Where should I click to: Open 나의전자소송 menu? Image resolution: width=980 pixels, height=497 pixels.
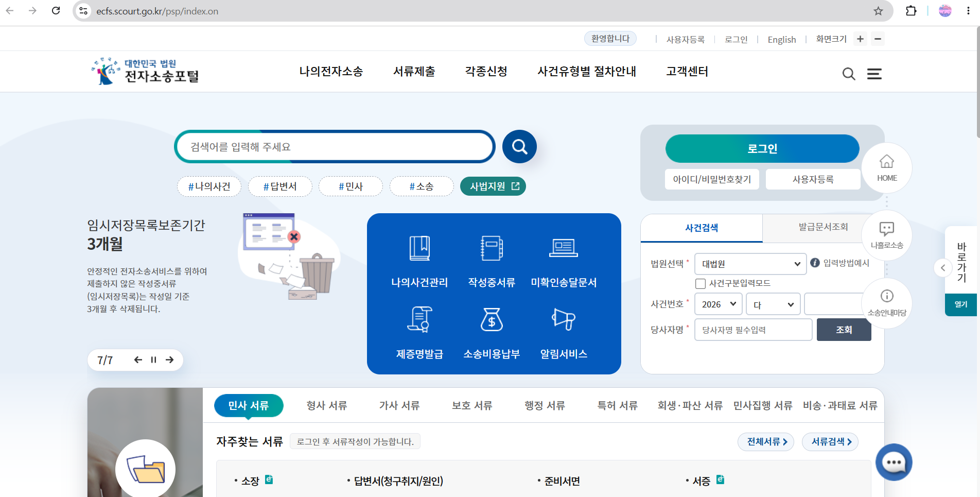click(x=331, y=72)
